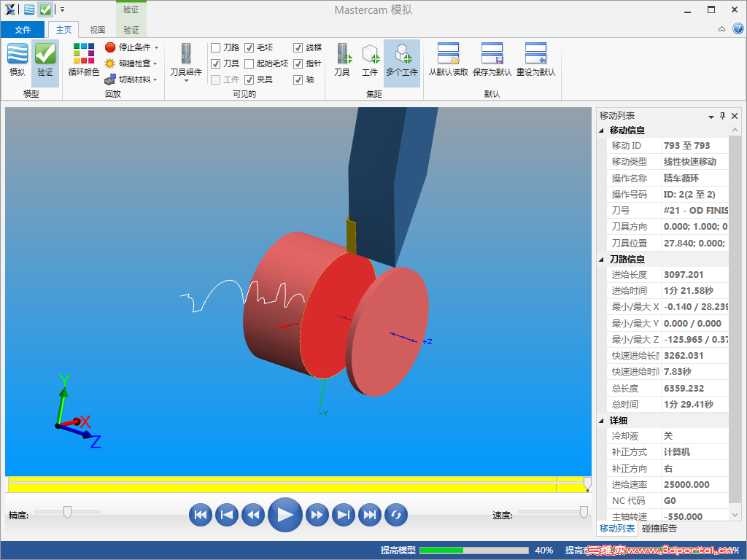Click the 模拟 (Simulate) mode icon
The height and width of the screenshot is (560, 747).
click(18, 53)
